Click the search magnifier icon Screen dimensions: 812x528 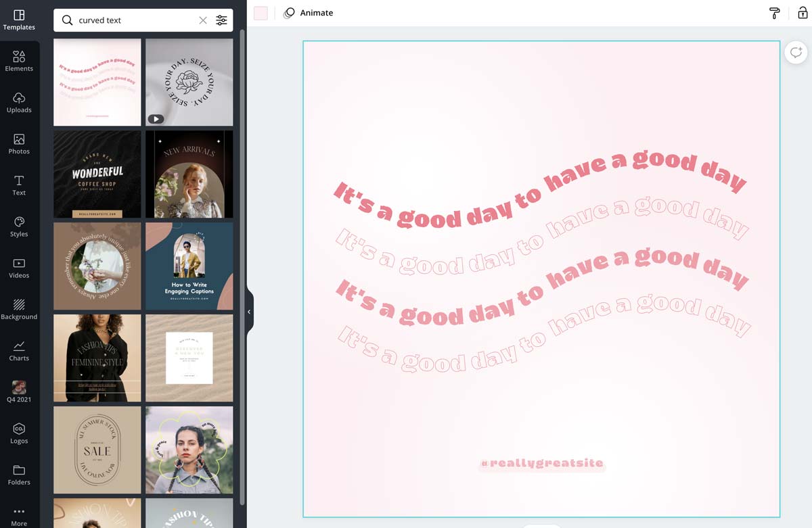point(67,20)
